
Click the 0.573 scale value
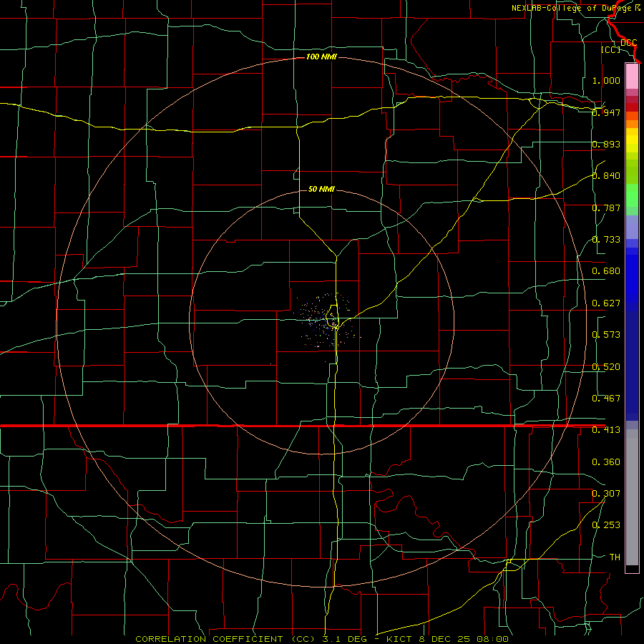pyautogui.click(x=606, y=335)
